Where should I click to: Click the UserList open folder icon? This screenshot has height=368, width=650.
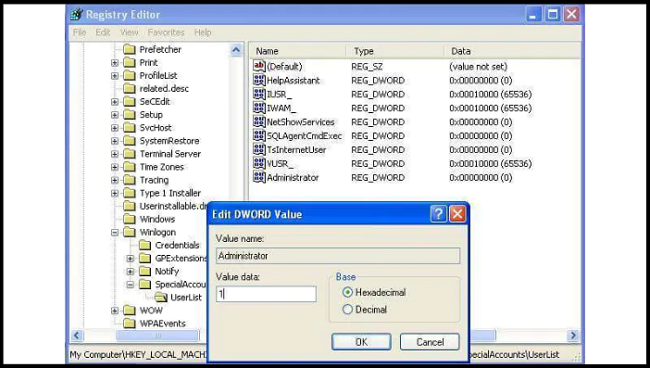[161, 297]
